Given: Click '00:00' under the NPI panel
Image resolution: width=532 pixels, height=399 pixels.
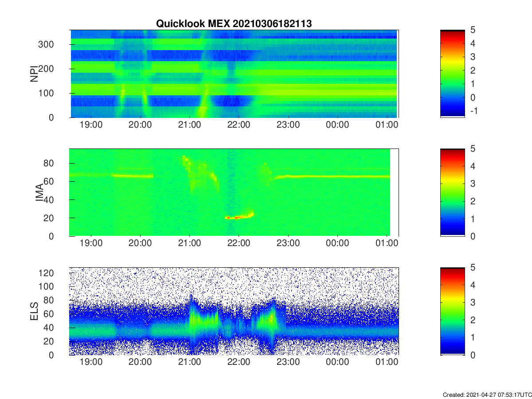Looking at the screenshot, I should [337, 125].
